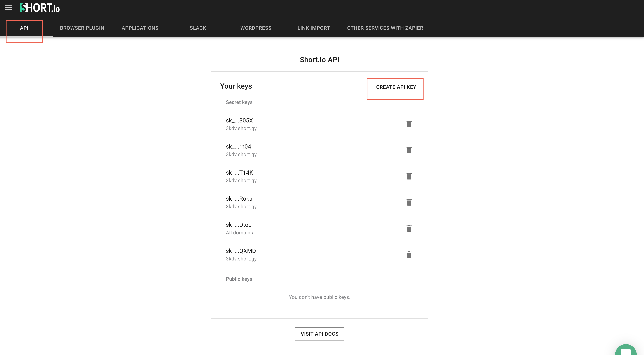Delete the sk_...Dtoc secret key
Viewport: 644px width, 355px height.
409,228
